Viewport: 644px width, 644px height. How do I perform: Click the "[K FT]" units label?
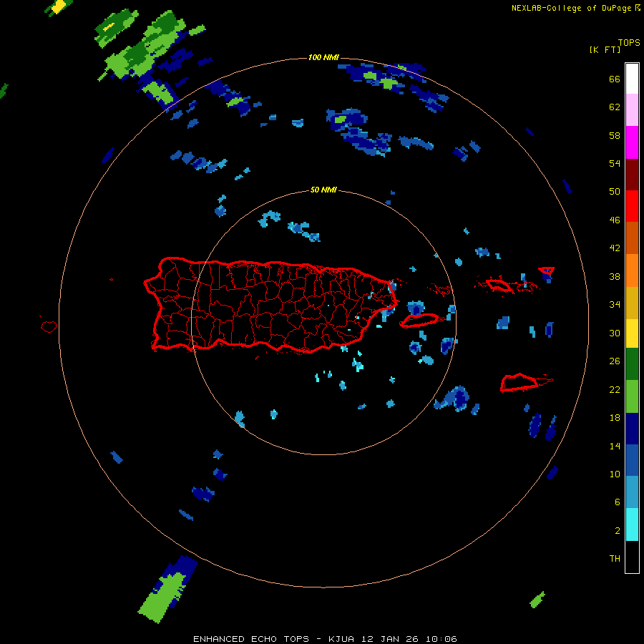(605, 49)
